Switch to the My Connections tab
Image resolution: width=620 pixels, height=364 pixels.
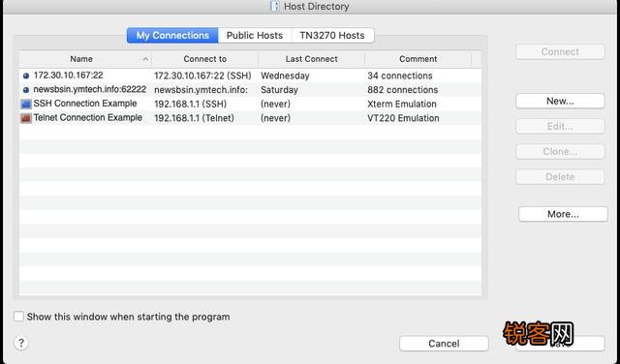click(x=172, y=35)
